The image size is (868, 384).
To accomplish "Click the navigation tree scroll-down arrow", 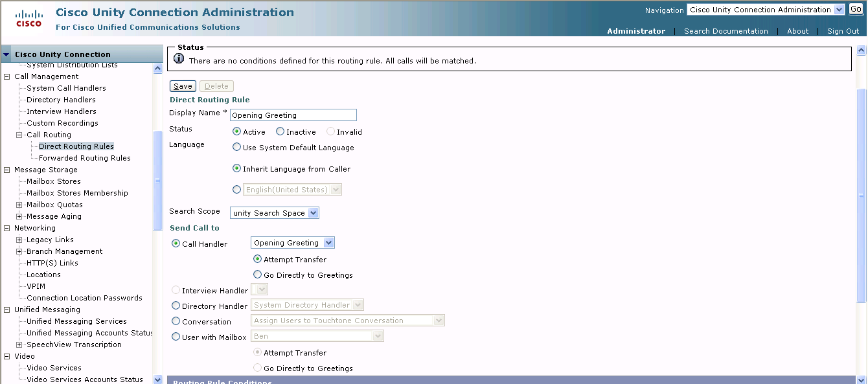I will click(x=158, y=379).
